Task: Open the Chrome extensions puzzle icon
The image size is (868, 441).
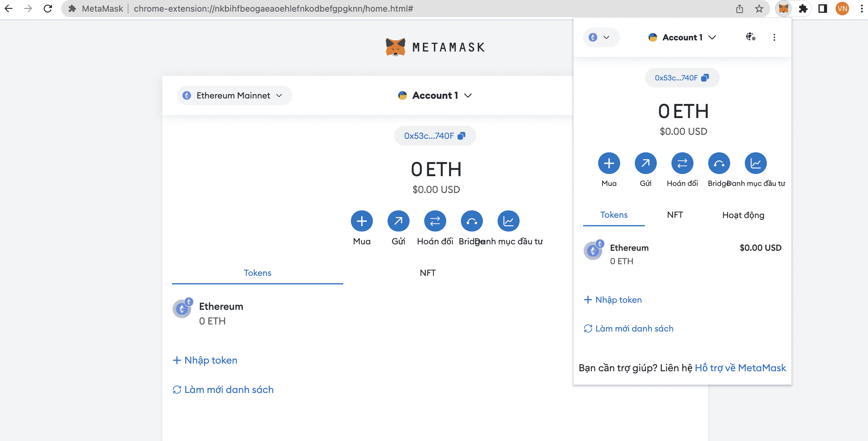Action: pyautogui.click(x=803, y=9)
